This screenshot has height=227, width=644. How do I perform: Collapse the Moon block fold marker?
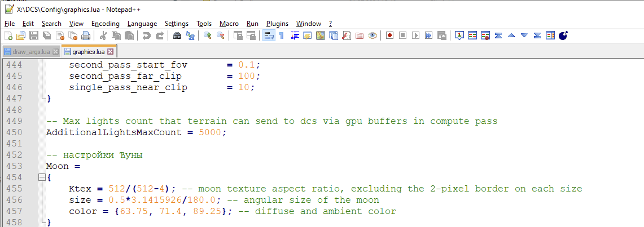pyautogui.click(x=41, y=177)
